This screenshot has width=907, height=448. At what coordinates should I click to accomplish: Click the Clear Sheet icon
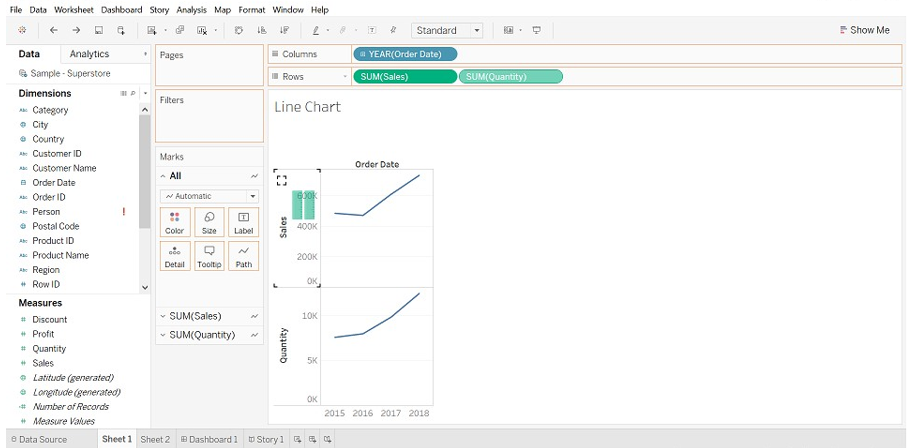pyautogui.click(x=202, y=30)
